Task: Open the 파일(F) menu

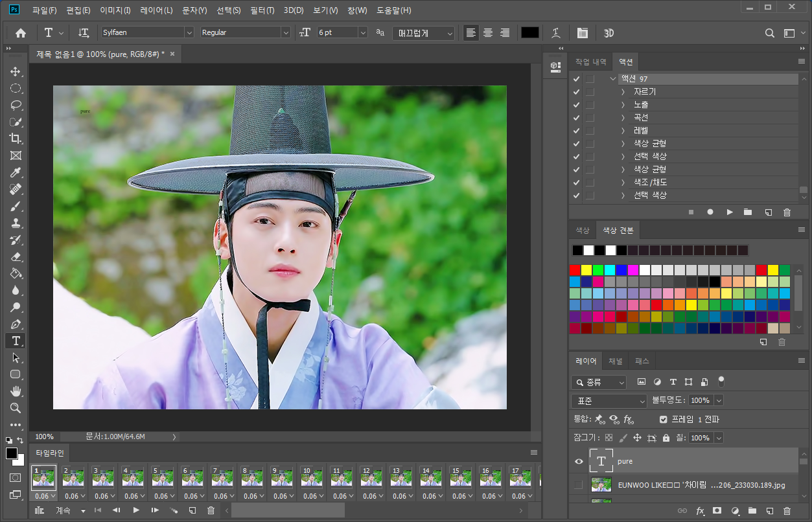Action: pyautogui.click(x=45, y=10)
